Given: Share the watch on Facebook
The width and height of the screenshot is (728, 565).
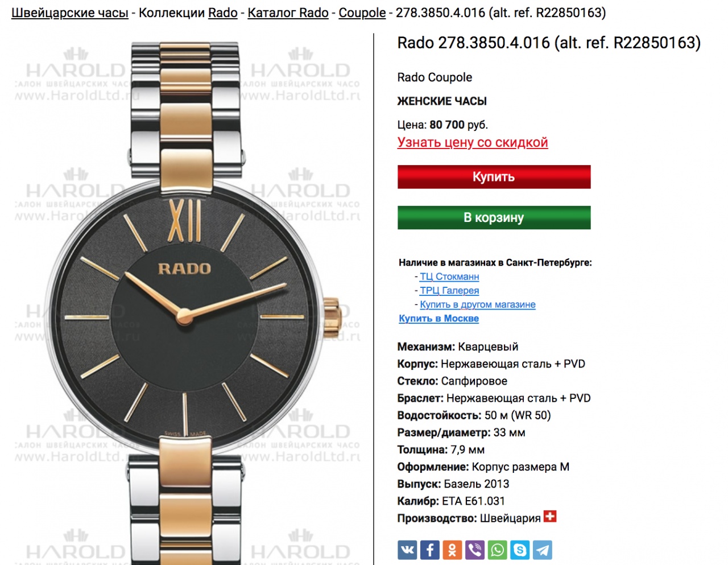Looking at the screenshot, I should (x=430, y=550).
